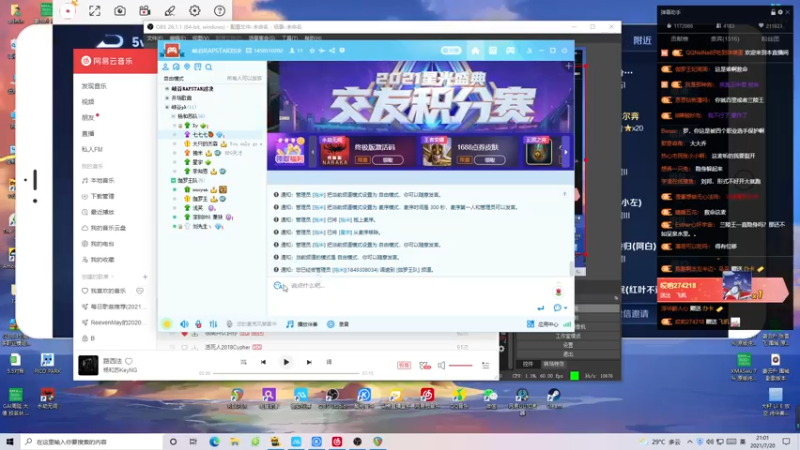Open the Windows Start menu
The height and width of the screenshot is (450, 800).
10,441
